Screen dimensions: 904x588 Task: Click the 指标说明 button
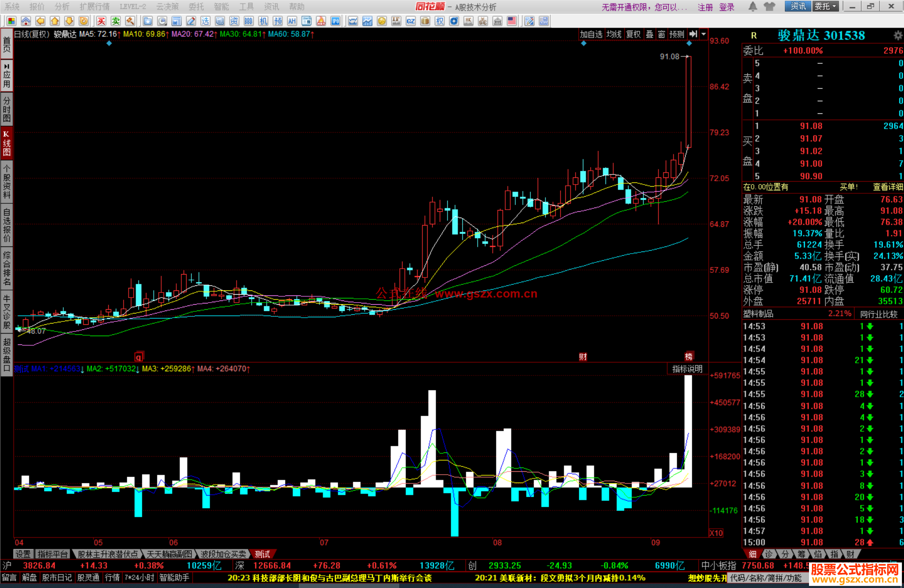tap(687, 369)
